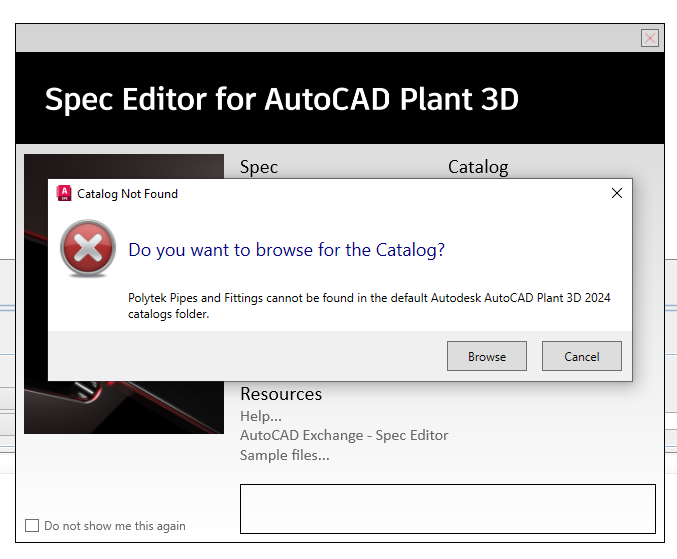677x559 pixels.
Task: Cancel the Catalog Not Found dialog
Action: [582, 356]
